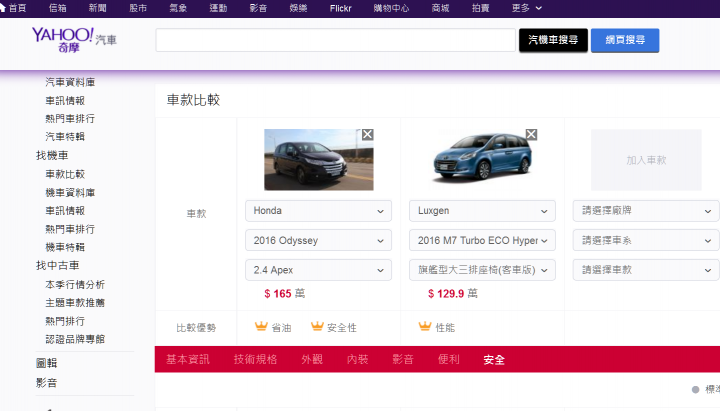
Task: Open 商城 in the top navigation
Action: (440, 8)
